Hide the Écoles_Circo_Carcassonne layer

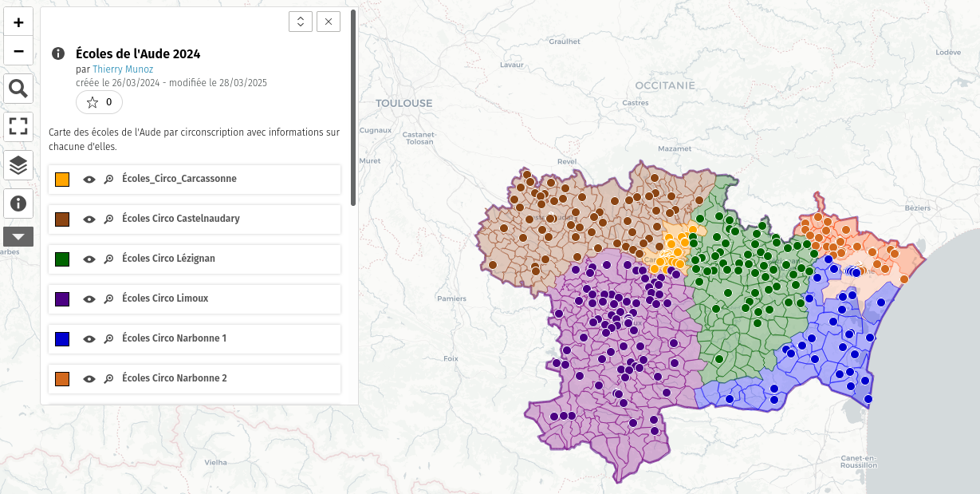(x=89, y=180)
